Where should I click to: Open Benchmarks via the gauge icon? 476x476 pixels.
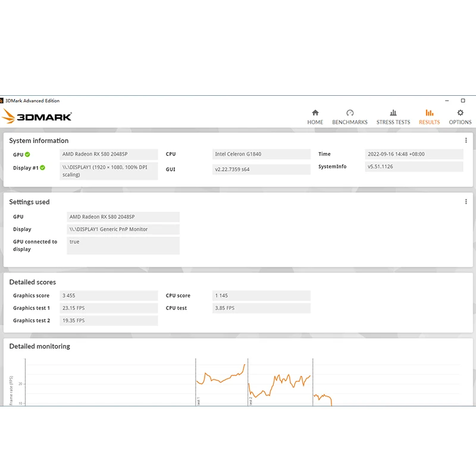350,113
